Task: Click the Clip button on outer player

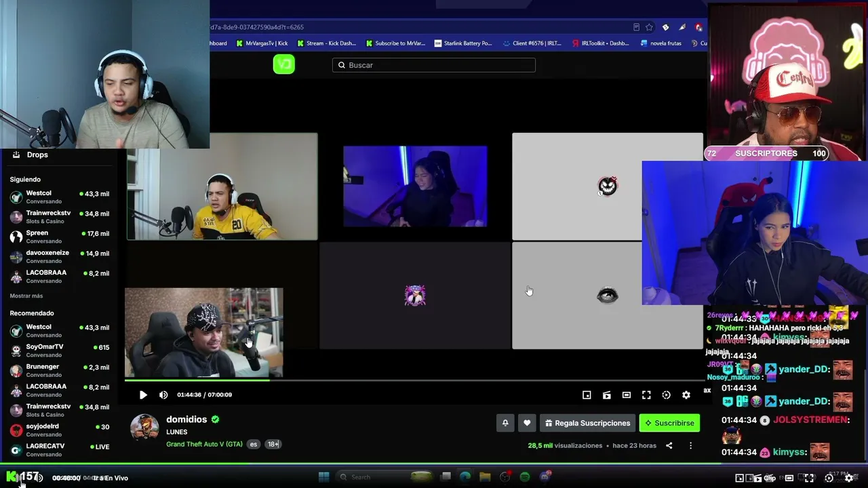Action: [x=770, y=478]
